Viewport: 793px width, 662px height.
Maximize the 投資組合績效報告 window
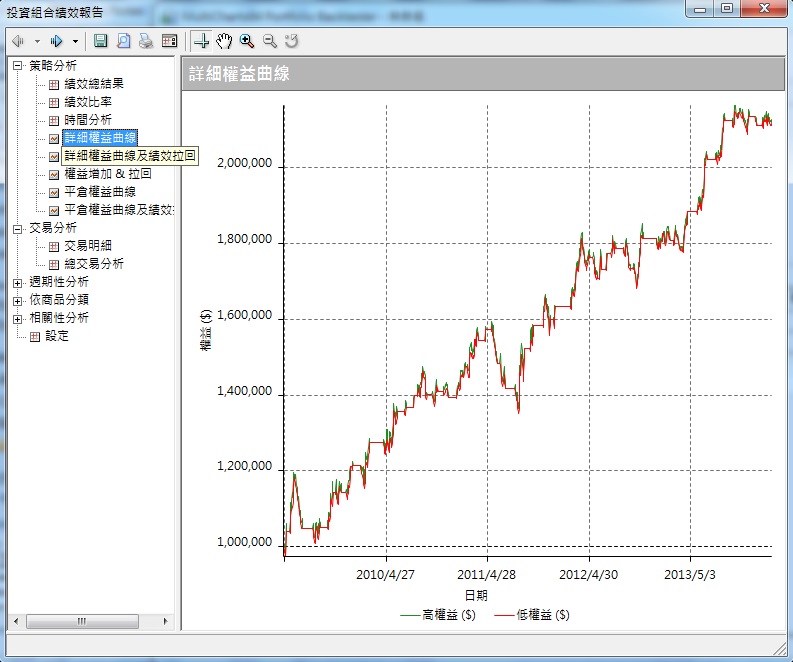tap(727, 9)
